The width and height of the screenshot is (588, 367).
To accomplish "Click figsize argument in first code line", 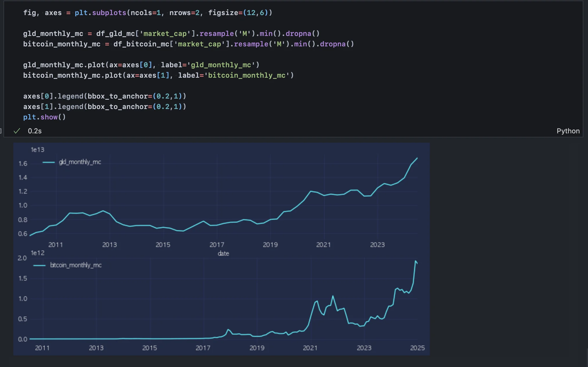I will pyautogui.click(x=223, y=13).
